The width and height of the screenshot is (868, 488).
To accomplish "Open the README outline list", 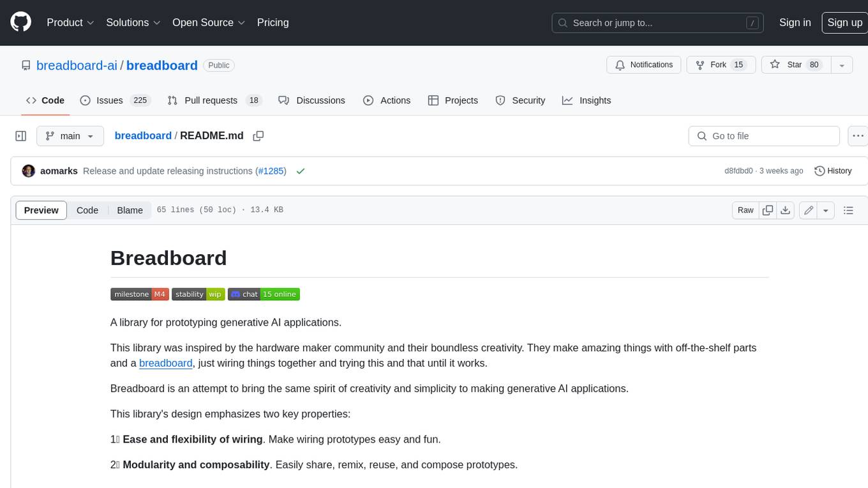I will pyautogui.click(x=848, y=210).
